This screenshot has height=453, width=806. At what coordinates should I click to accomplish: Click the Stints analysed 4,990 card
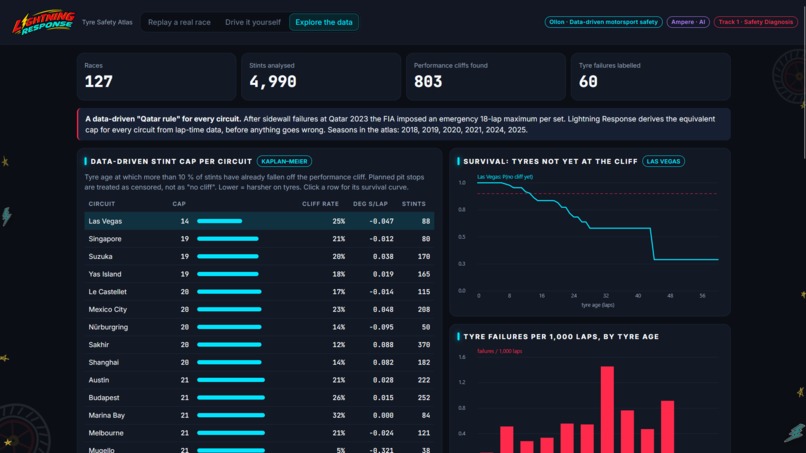pyautogui.click(x=321, y=77)
